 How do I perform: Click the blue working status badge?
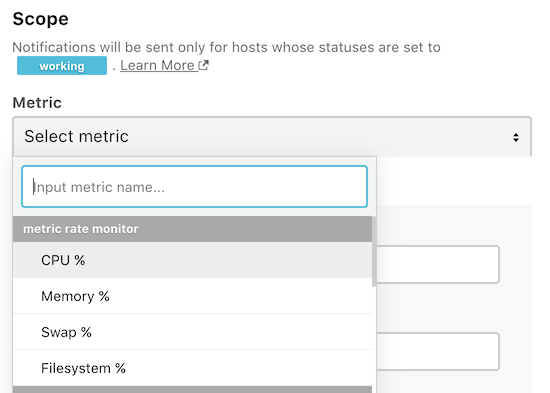tap(62, 66)
